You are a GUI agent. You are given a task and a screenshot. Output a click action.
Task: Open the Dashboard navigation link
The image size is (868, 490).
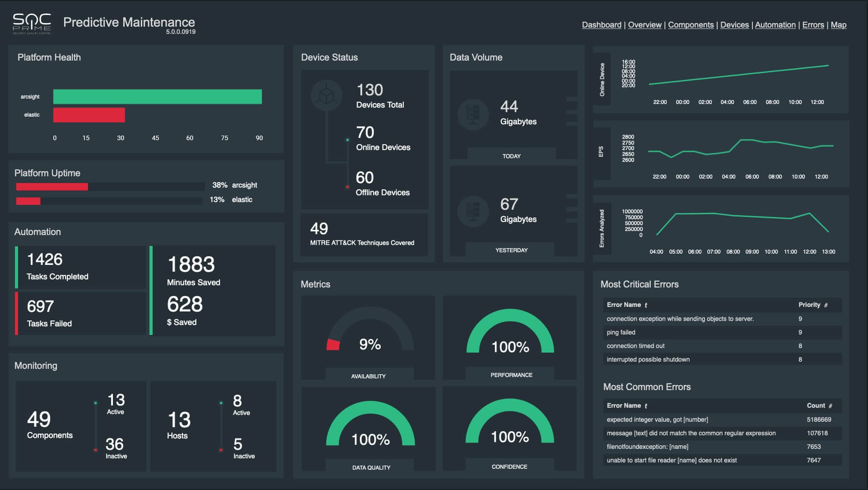[601, 25]
